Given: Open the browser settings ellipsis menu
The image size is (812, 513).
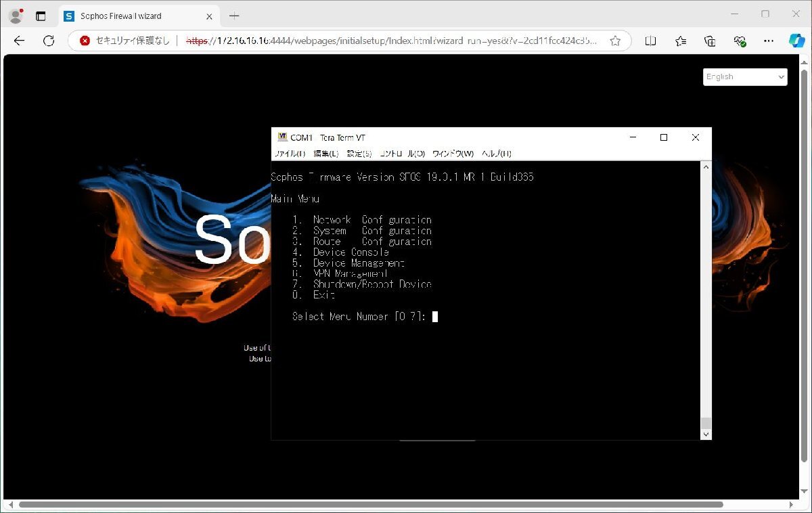Looking at the screenshot, I should point(769,41).
